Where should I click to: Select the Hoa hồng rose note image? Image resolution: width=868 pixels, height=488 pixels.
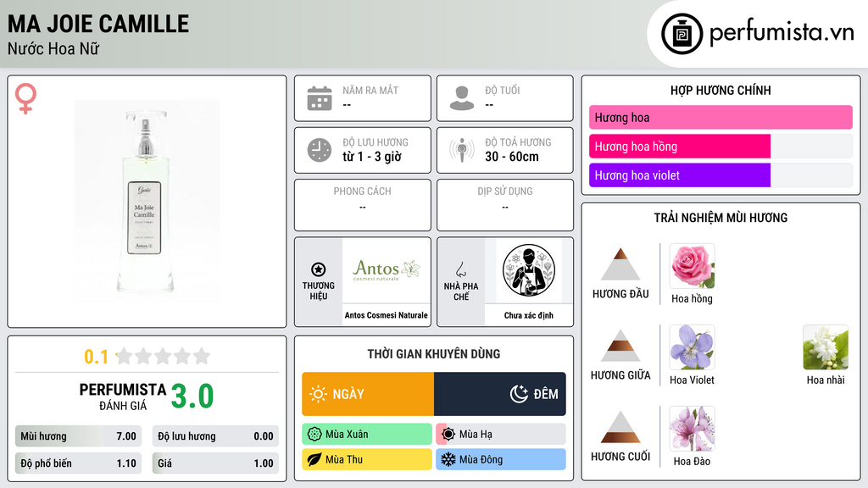coord(692,266)
